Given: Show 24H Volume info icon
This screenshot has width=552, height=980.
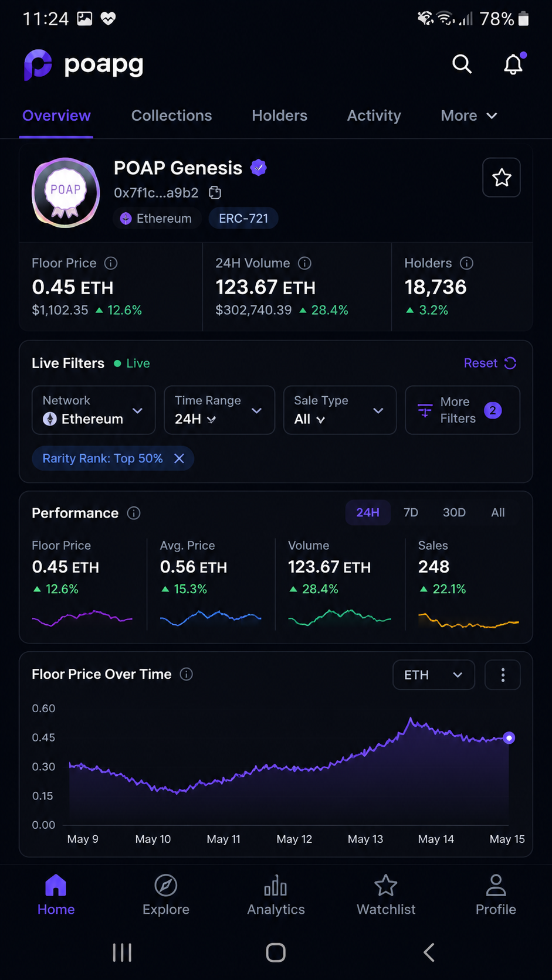Looking at the screenshot, I should [304, 263].
